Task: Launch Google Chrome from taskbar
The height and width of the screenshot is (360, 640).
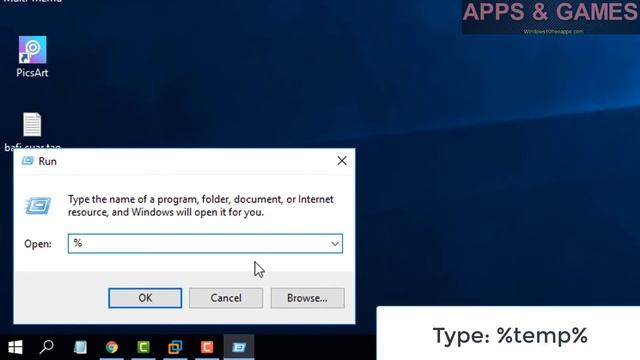Action: pos(111,347)
